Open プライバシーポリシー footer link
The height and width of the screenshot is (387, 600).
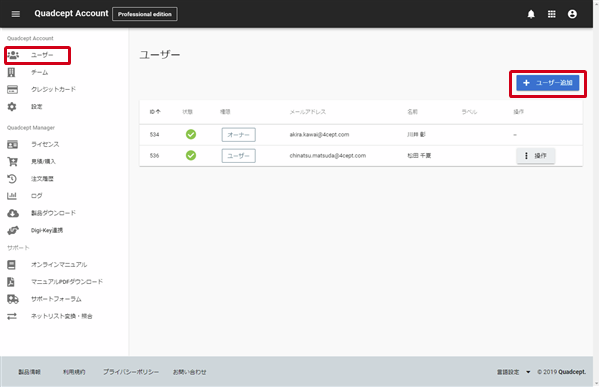pyautogui.click(x=130, y=372)
